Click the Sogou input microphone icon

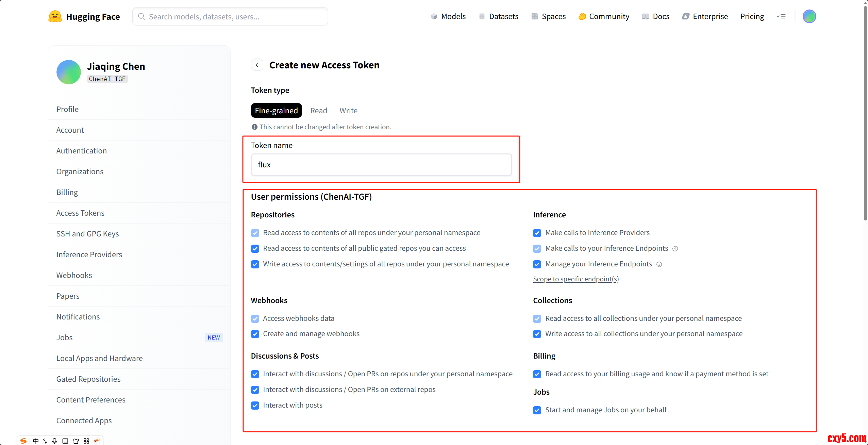[54, 441]
